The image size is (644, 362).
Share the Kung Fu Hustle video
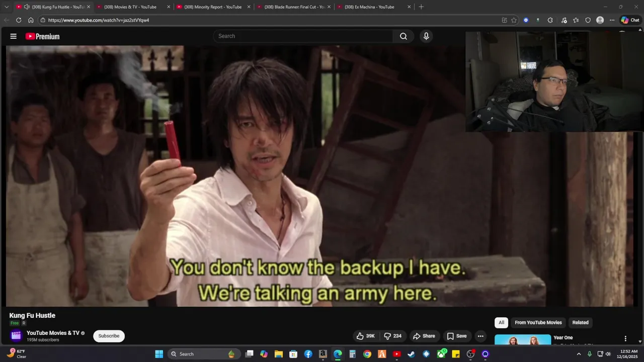424,336
